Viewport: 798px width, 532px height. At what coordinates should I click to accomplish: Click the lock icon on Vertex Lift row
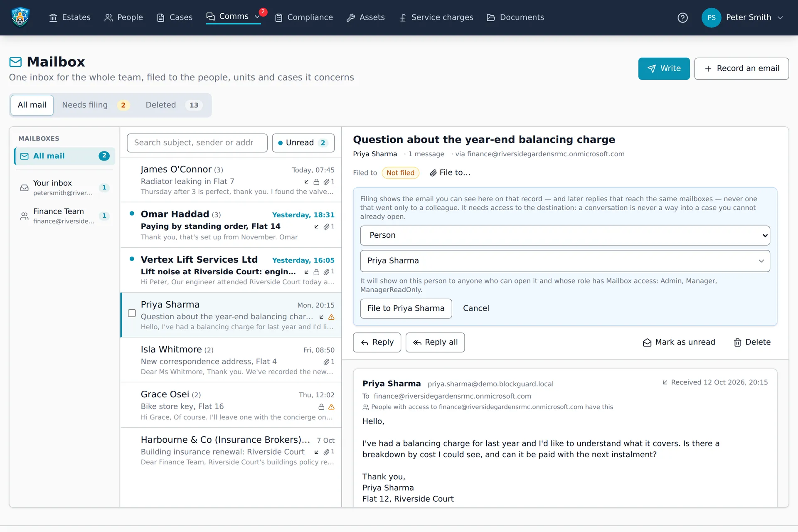coord(316,272)
